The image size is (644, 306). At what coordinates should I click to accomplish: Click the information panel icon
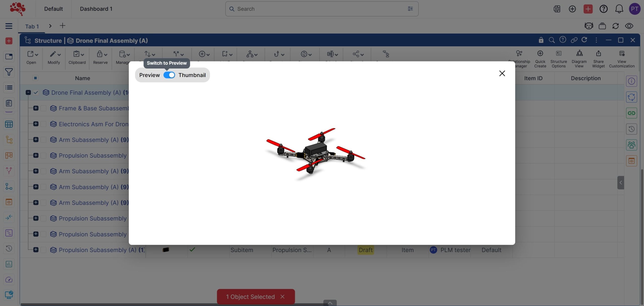click(631, 81)
